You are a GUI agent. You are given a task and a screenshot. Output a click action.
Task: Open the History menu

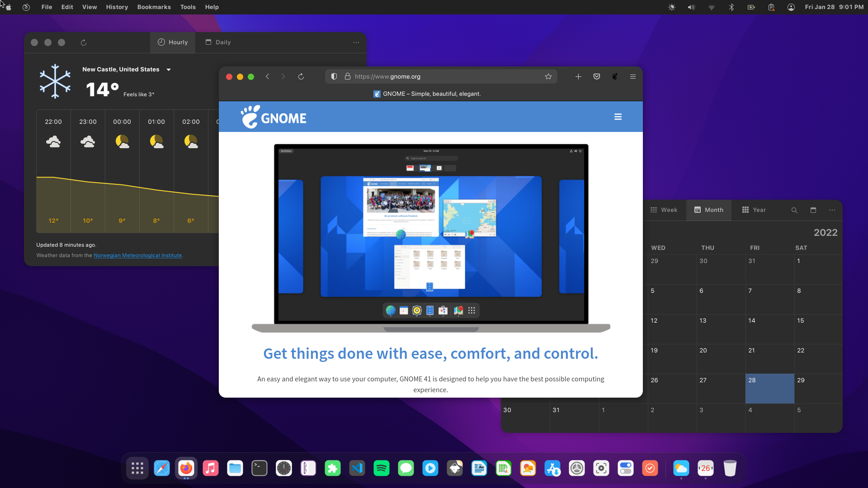[117, 7]
